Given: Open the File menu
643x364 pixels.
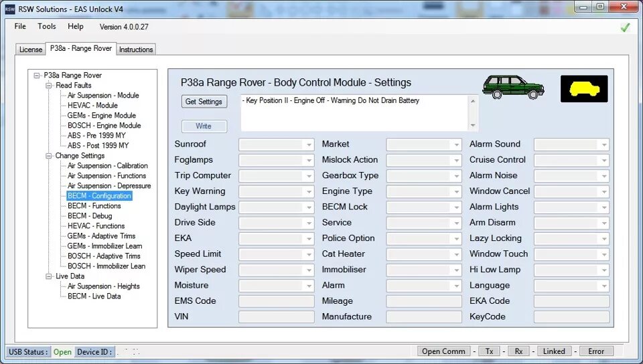Looking at the screenshot, I should [20, 26].
